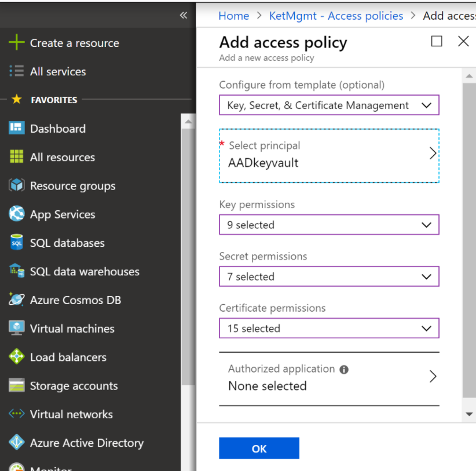476x471 pixels.
Task: Click sidebar scrollbar up arrow
Action: tap(188, 122)
